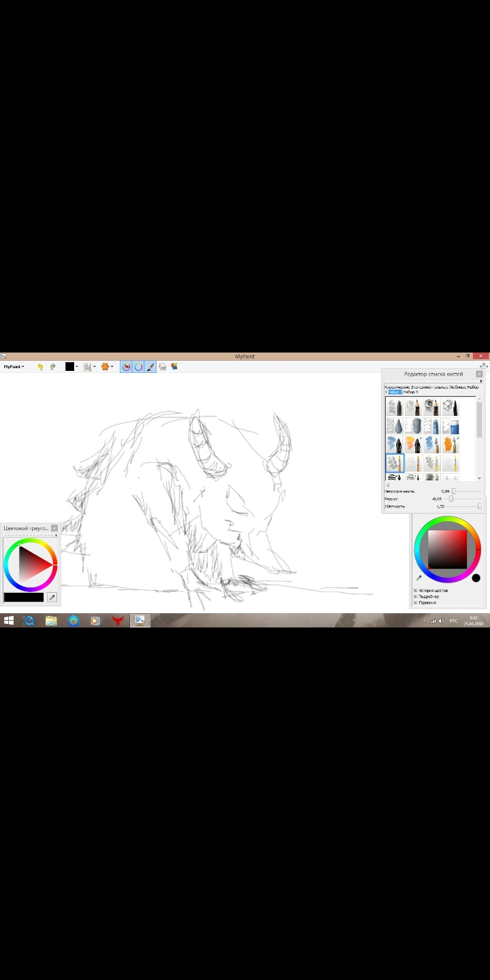Toggle the brush list editor button

pyautogui.click(x=150, y=367)
